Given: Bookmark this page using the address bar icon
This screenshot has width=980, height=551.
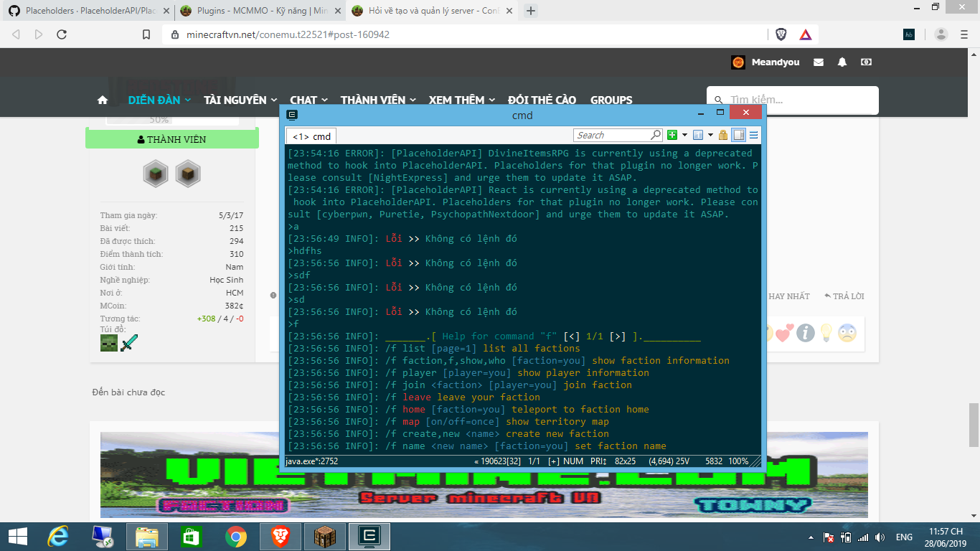Looking at the screenshot, I should coord(146,34).
